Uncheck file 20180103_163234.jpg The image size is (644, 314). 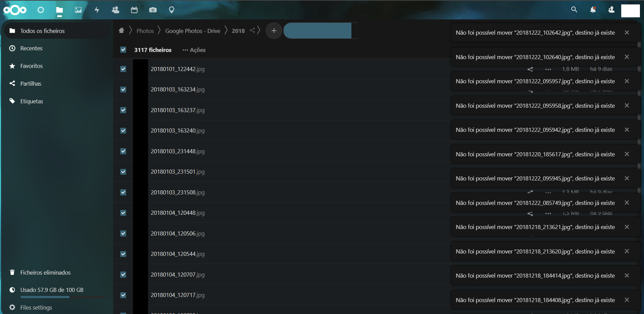click(x=123, y=90)
